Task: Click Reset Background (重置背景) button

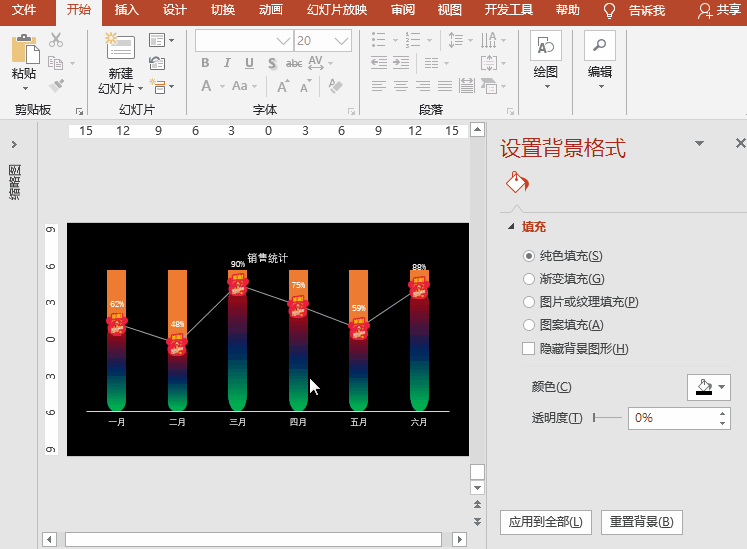Action: (641, 522)
